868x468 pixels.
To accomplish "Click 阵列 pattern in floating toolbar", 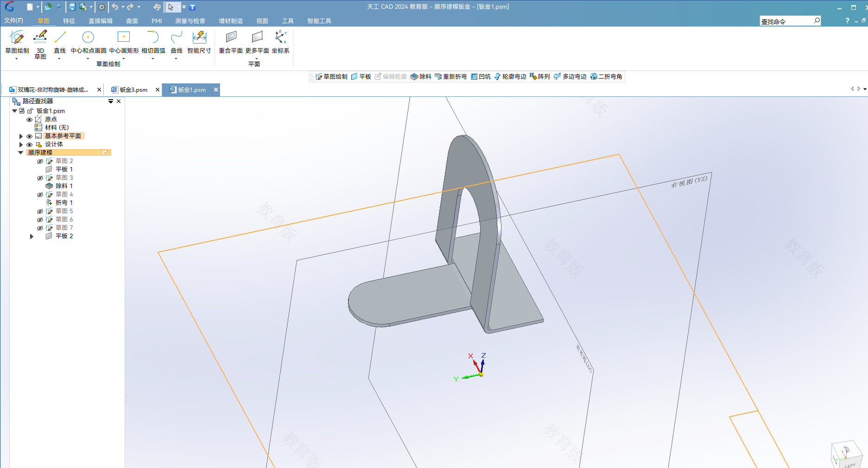I will coord(540,76).
